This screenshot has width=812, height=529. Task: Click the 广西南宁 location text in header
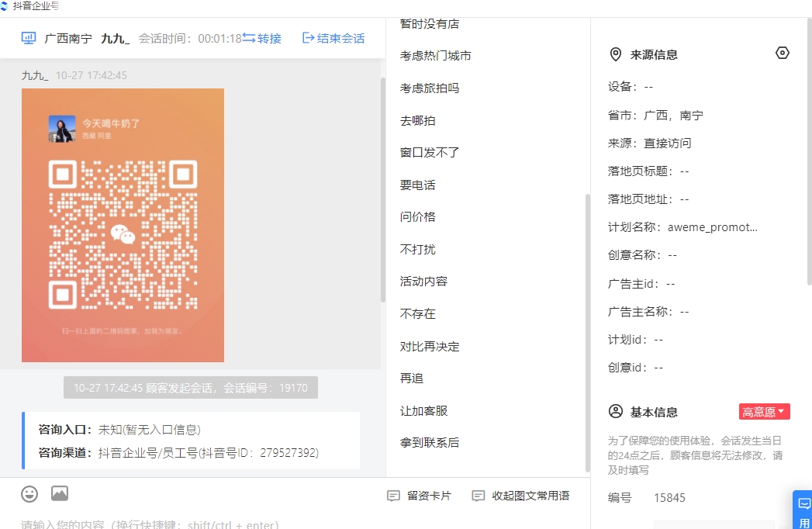point(68,38)
